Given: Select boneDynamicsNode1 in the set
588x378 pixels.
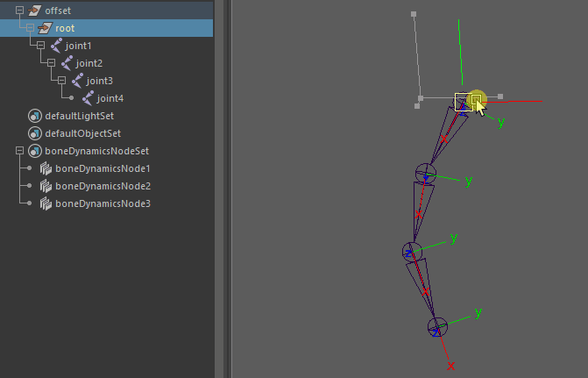Looking at the screenshot, I should (103, 168).
